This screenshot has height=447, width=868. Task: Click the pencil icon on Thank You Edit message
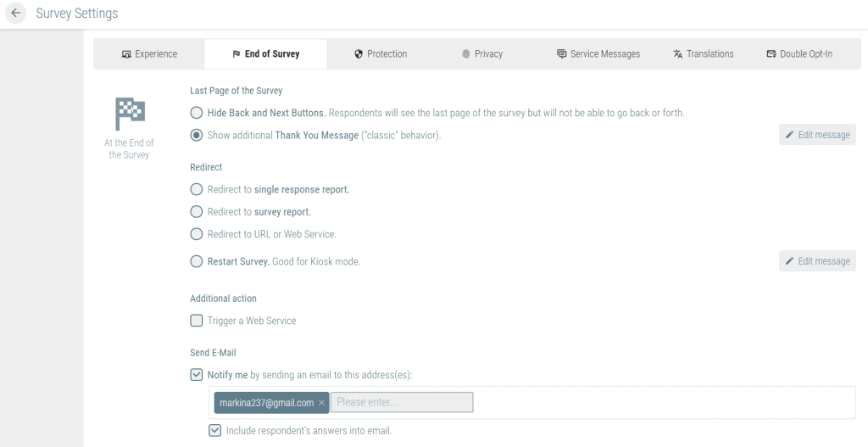pyautogui.click(x=789, y=135)
